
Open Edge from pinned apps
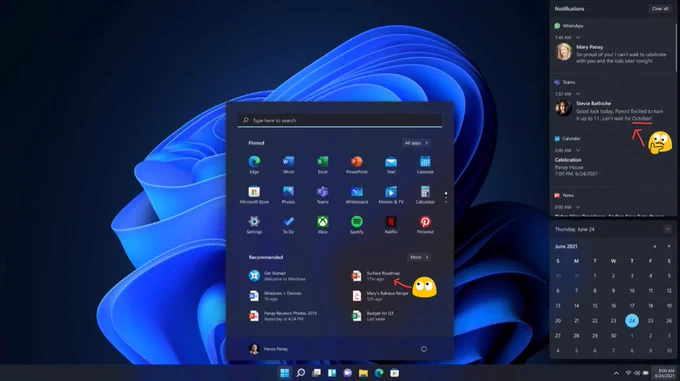point(254,164)
